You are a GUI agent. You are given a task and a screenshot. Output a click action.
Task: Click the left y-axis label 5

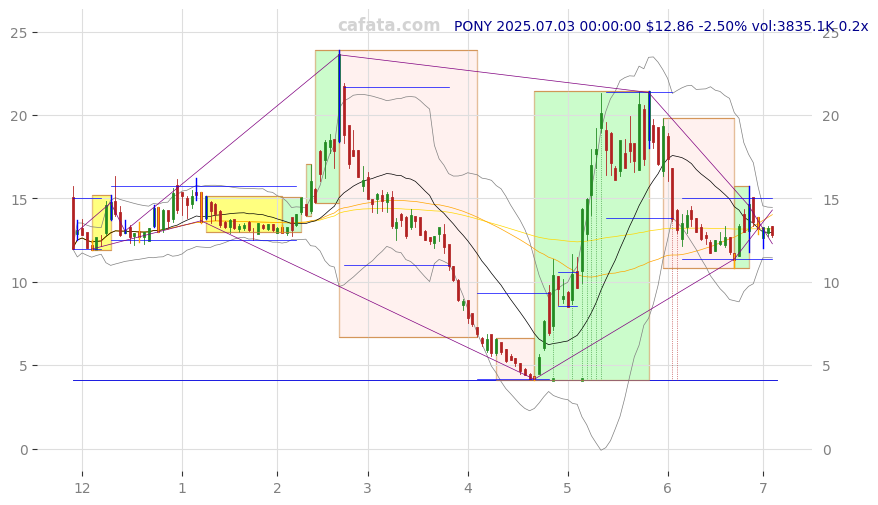coord(24,367)
